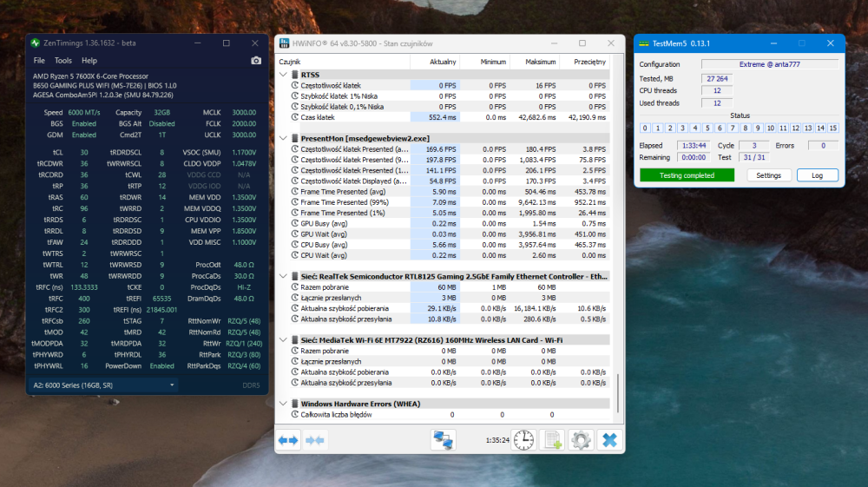Open HWiNFO sensor settings gear icon
The image size is (868, 487).
pos(581,440)
